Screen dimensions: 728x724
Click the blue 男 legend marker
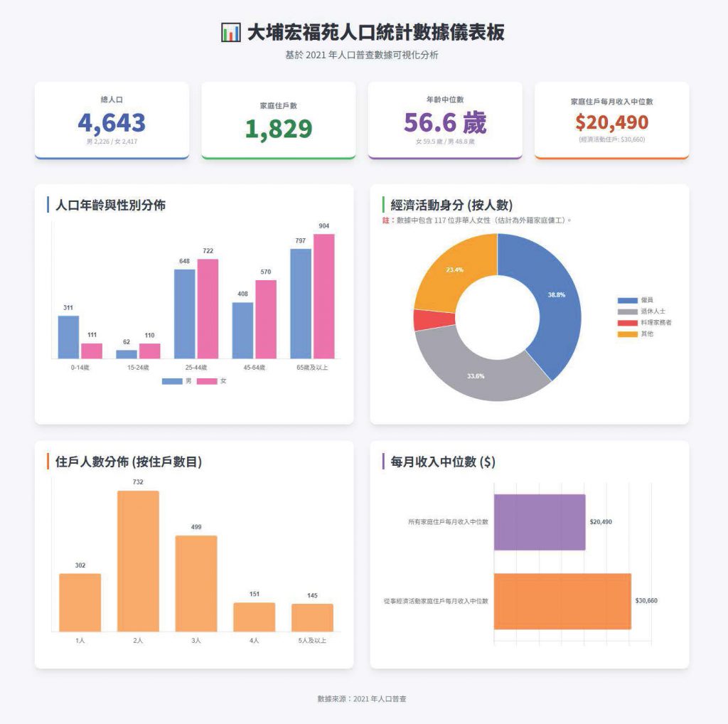coord(172,381)
